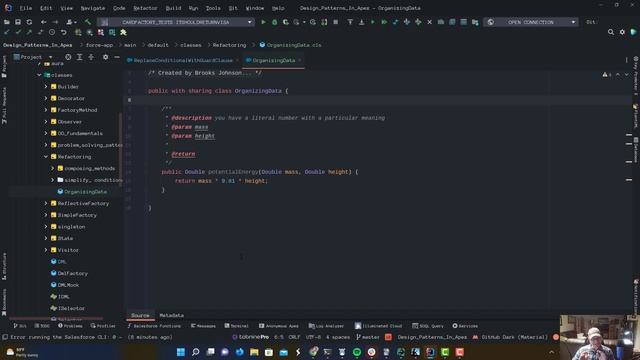
Task: Click the Show History clock icon
Action: pyautogui.click(x=52, y=32)
